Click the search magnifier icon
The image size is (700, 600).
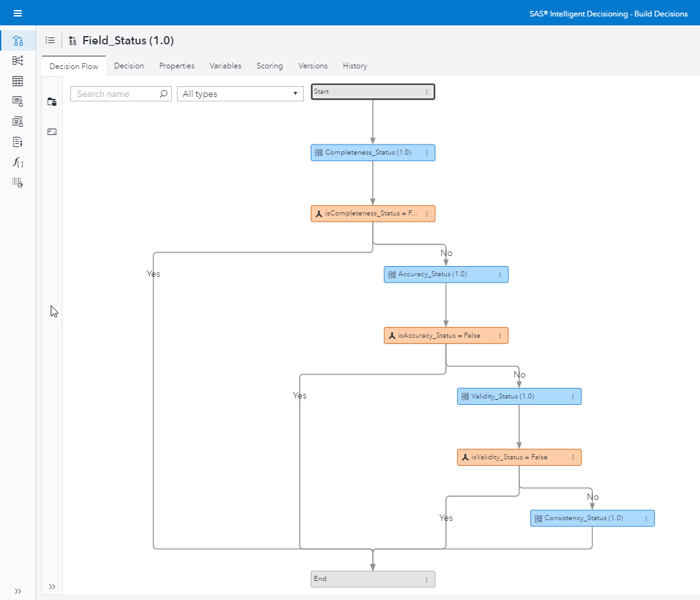click(163, 94)
